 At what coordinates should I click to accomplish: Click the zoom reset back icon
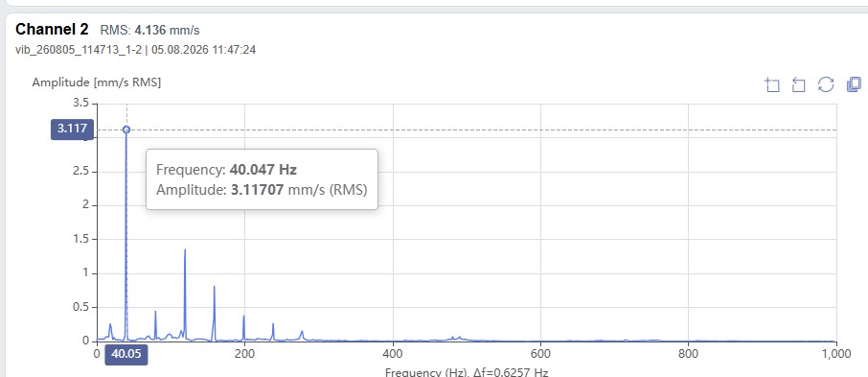[x=798, y=84]
